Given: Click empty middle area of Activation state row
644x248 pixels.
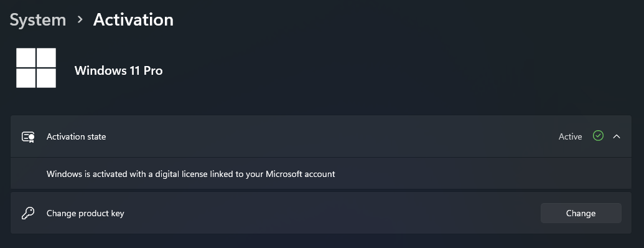Looking at the screenshot, I should tap(329, 136).
